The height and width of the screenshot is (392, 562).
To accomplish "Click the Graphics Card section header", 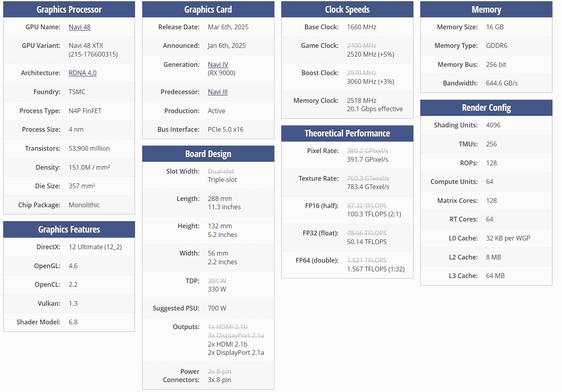I will pyautogui.click(x=208, y=9).
